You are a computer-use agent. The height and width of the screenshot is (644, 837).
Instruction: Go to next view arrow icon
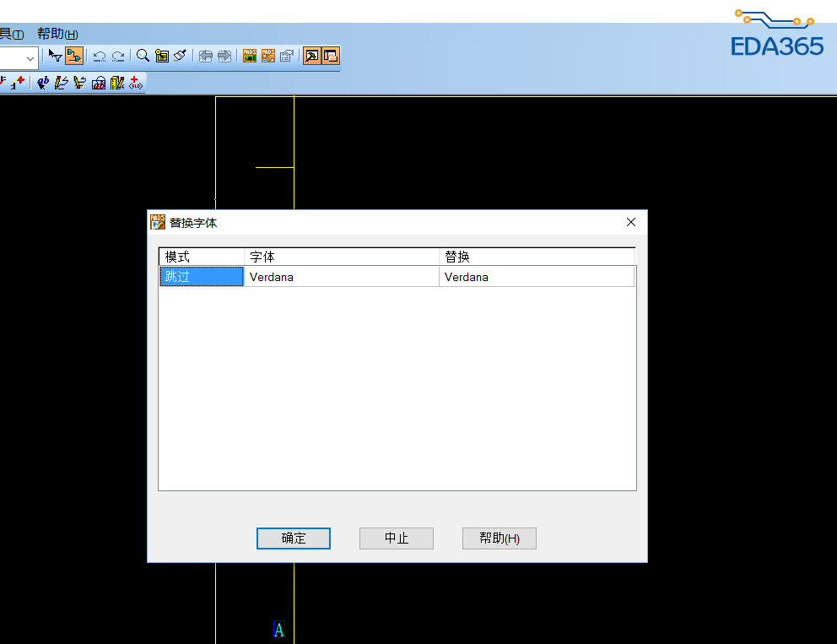224,56
